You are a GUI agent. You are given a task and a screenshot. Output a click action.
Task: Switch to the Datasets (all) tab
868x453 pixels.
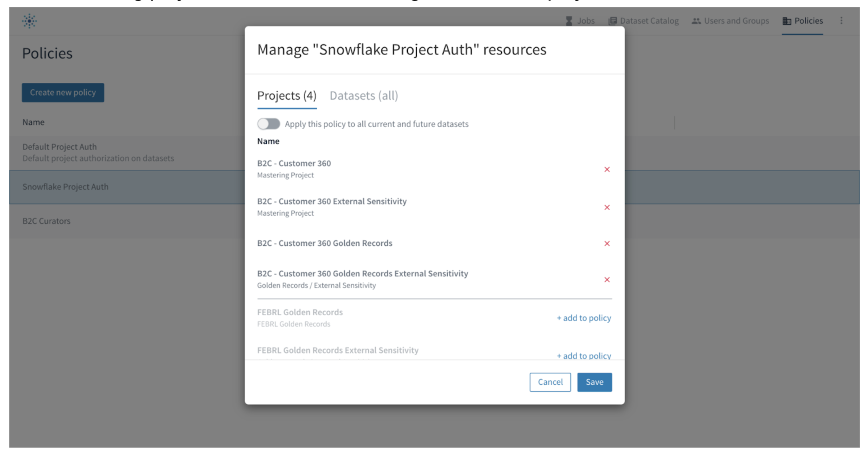(364, 96)
